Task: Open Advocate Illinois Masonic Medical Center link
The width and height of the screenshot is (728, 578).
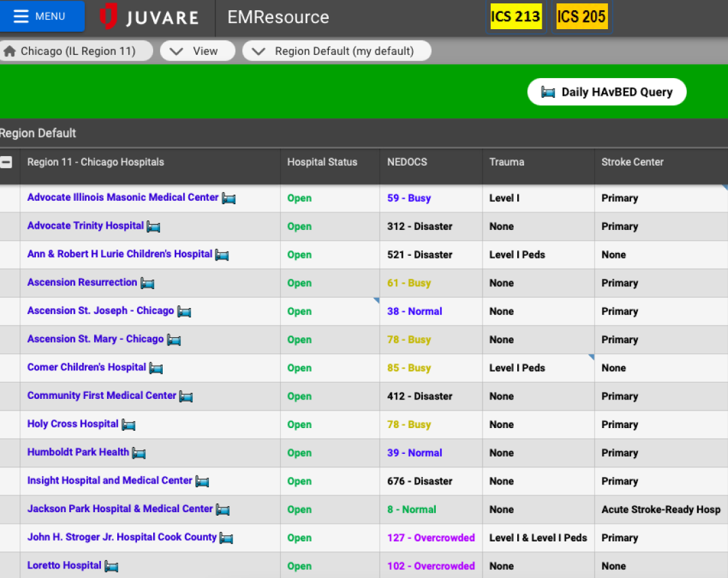Action: pos(123,197)
